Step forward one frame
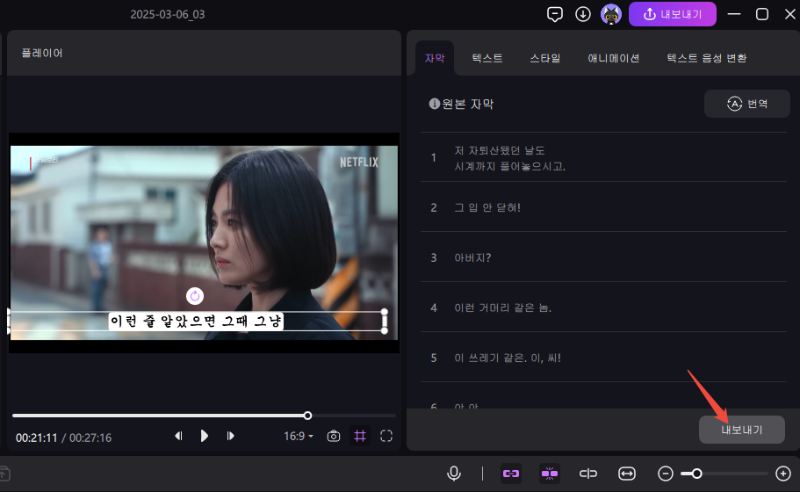The width and height of the screenshot is (800, 492). [230, 436]
